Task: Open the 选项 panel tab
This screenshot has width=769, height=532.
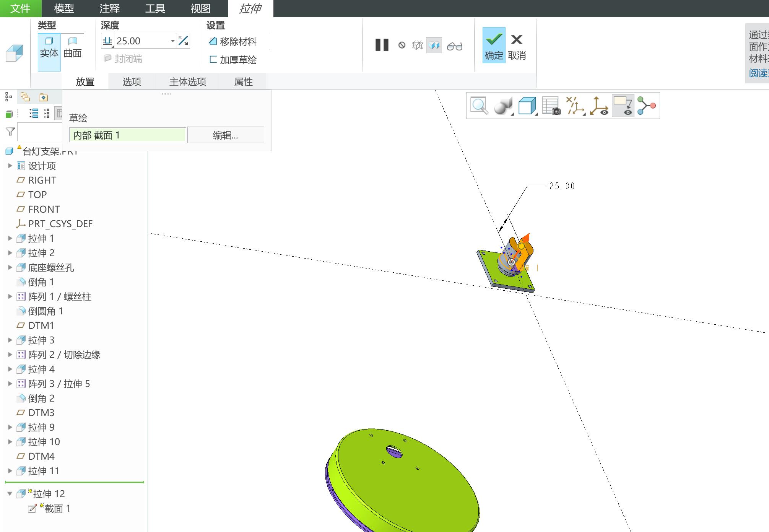Action: coord(132,82)
